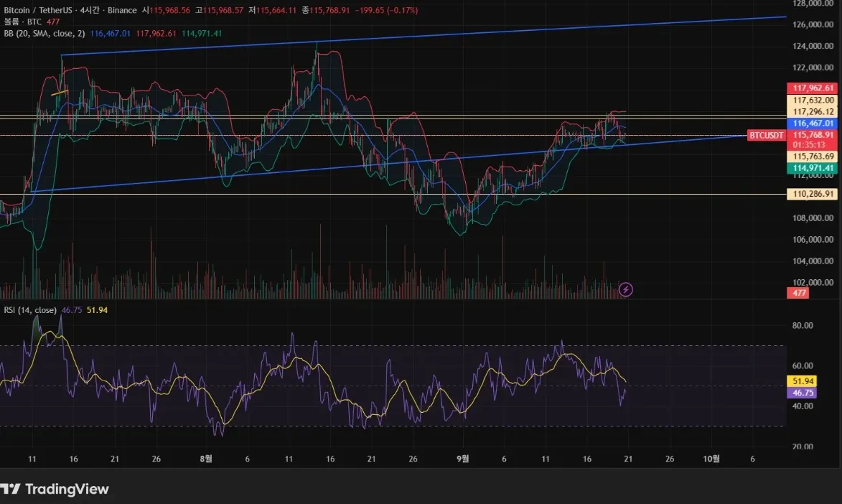
Task: Open the BB (20, SMA, close, 2) indicator legend
Action: (45, 33)
